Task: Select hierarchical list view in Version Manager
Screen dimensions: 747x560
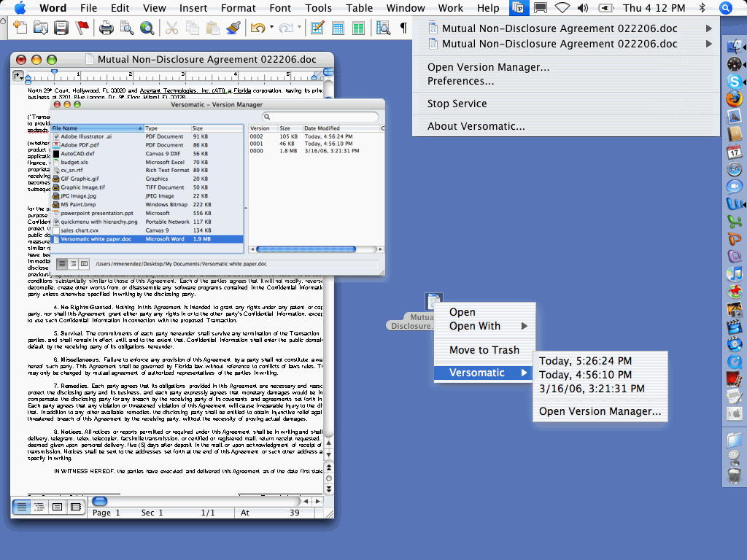Action: (x=74, y=264)
